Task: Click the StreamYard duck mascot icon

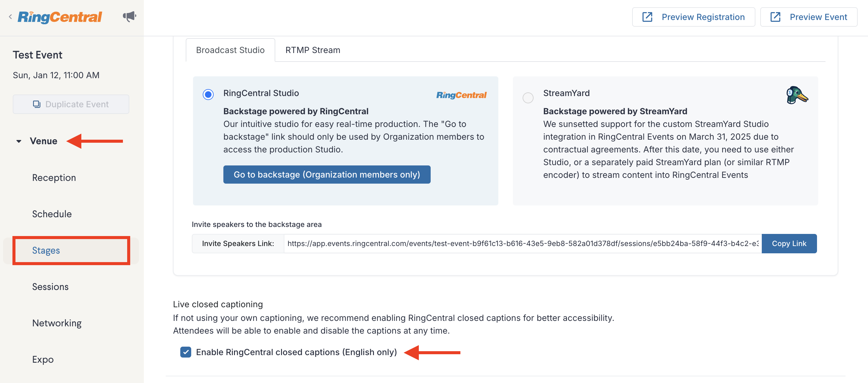Action: click(797, 95)
